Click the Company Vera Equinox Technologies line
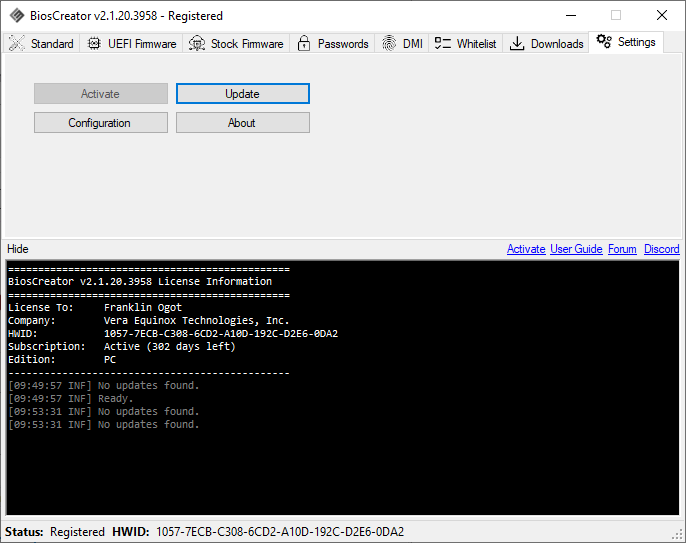 [x=149, y=320]
